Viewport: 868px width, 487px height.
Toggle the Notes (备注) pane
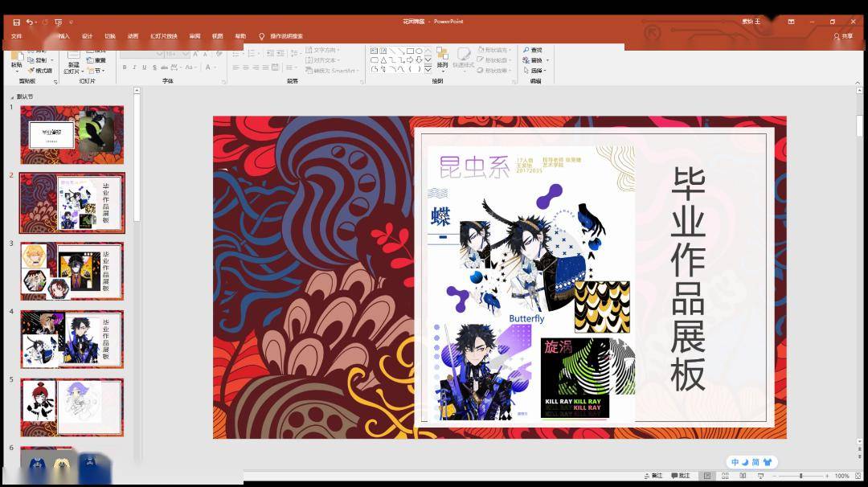point(653,476)
